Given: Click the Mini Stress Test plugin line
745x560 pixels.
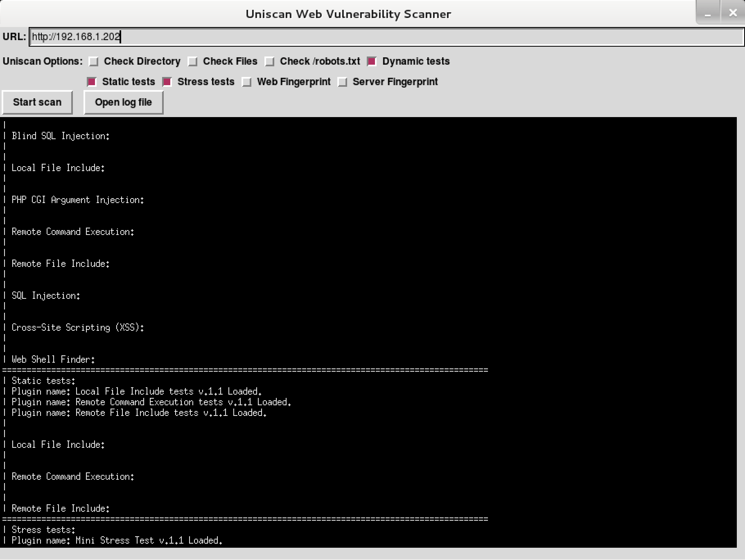Looking at the screenshot, I should point(117,540).
